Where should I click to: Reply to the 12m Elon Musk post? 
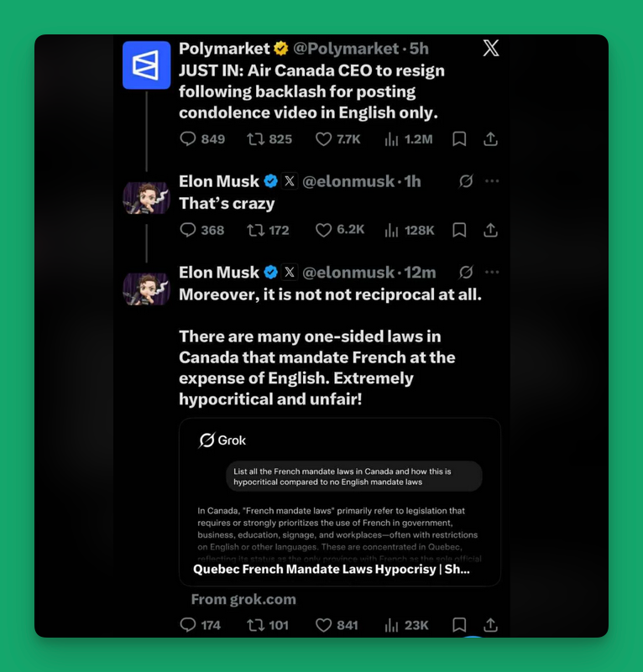(x=200, y=625)
